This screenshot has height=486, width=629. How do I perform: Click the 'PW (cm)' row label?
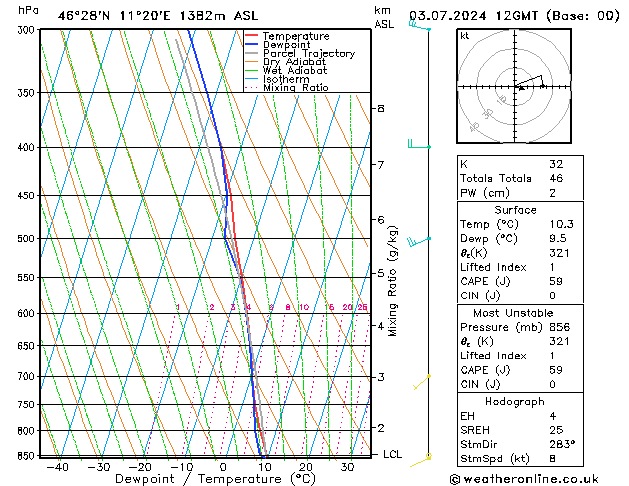(x=485, y=193)
